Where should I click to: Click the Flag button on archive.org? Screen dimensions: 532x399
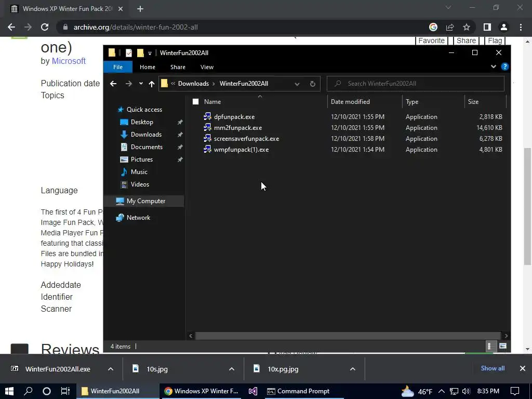495,41
